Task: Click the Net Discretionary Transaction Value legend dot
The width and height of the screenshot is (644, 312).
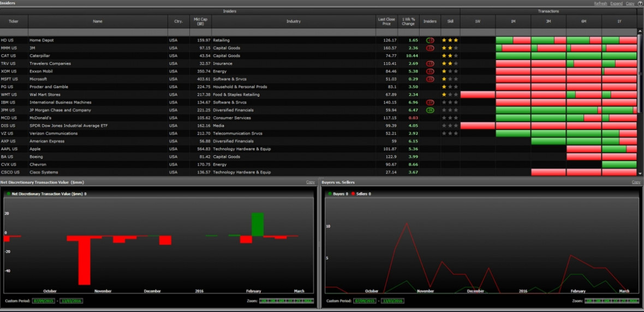Action: 9,193
